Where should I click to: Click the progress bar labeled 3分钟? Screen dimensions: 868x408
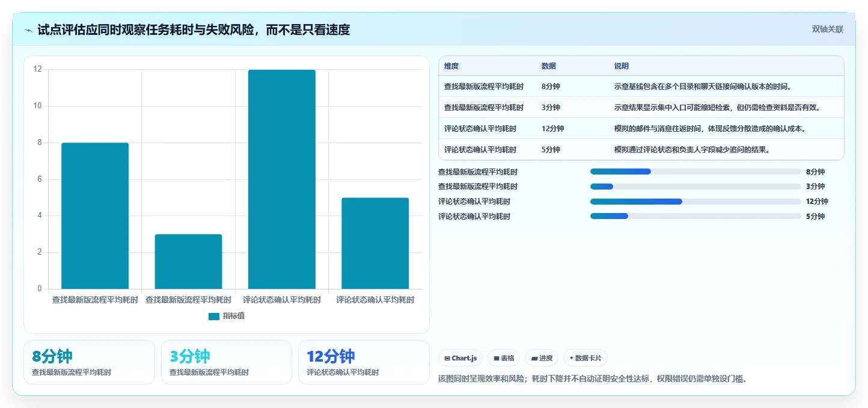coord(695,187)
